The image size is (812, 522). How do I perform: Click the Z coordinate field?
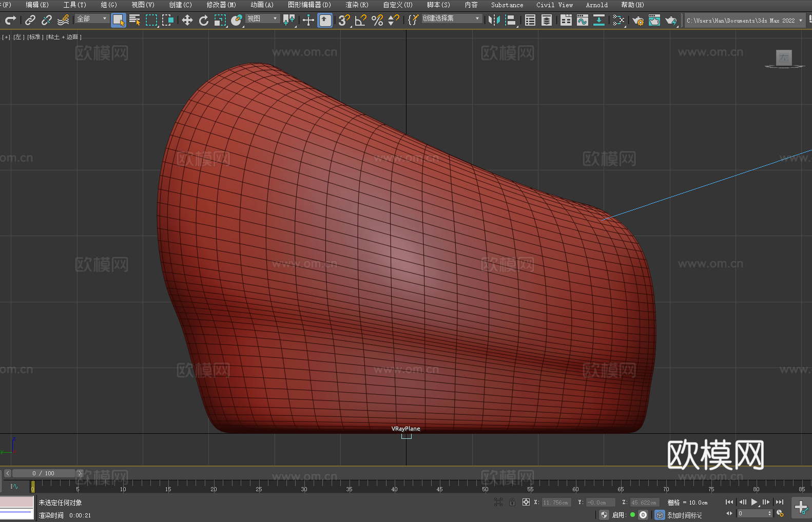(x=644, y=502)
